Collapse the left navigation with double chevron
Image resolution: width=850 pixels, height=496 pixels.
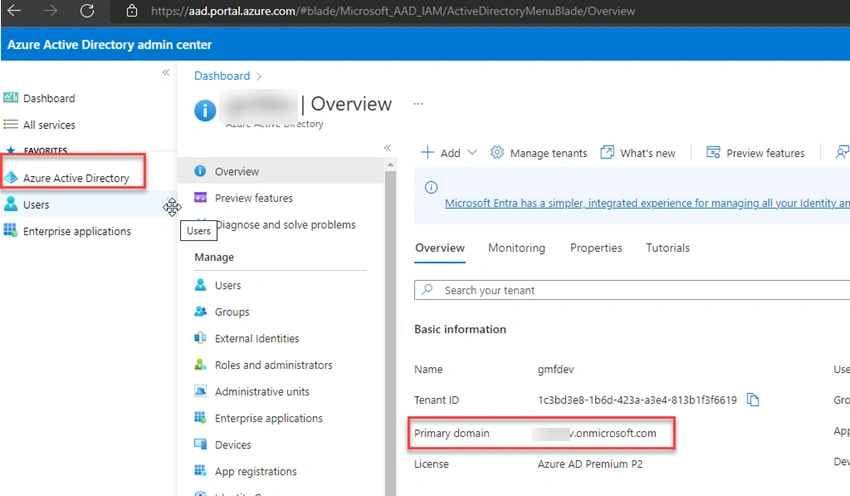[x=166, y=72]
